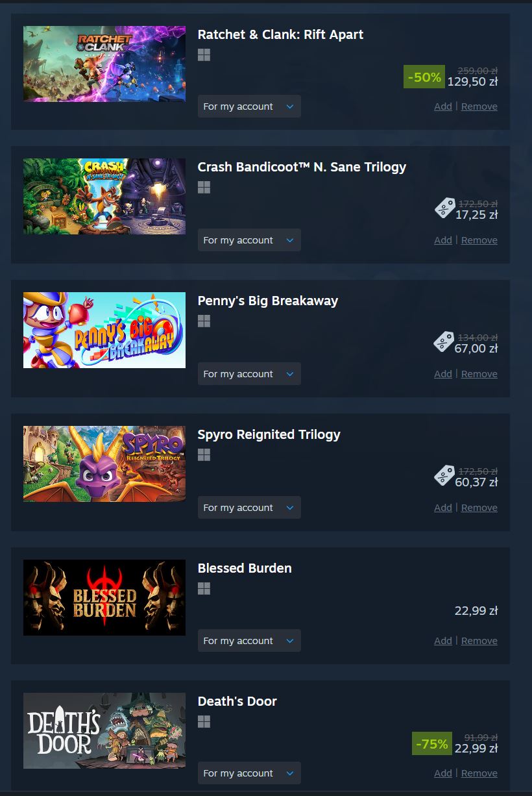Click Add link for Death's Door
This screenshot has width=532, height=796.
[443, 773]
